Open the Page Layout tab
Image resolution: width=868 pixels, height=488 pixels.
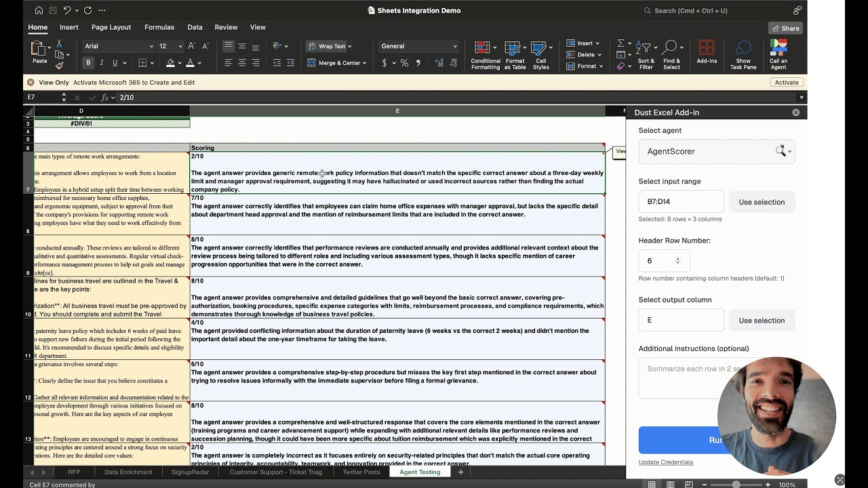111,27
